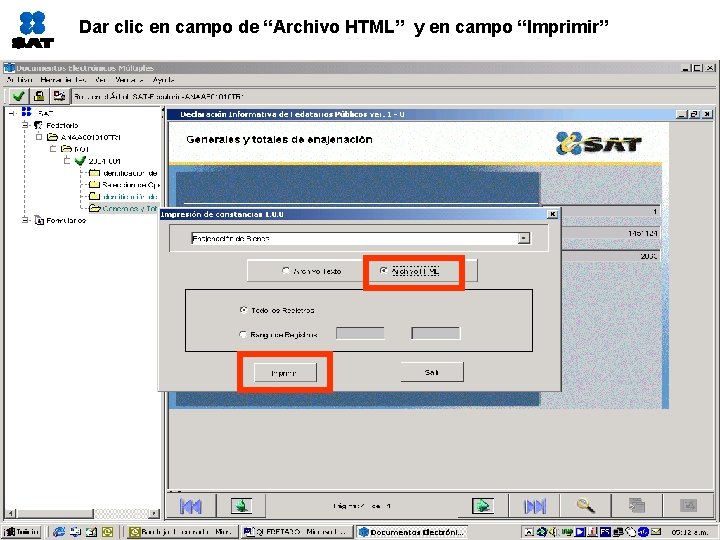Switch to Documentos Electrónicos taskbar button
This screenshot has height=540, width=720.
[412, 532]
